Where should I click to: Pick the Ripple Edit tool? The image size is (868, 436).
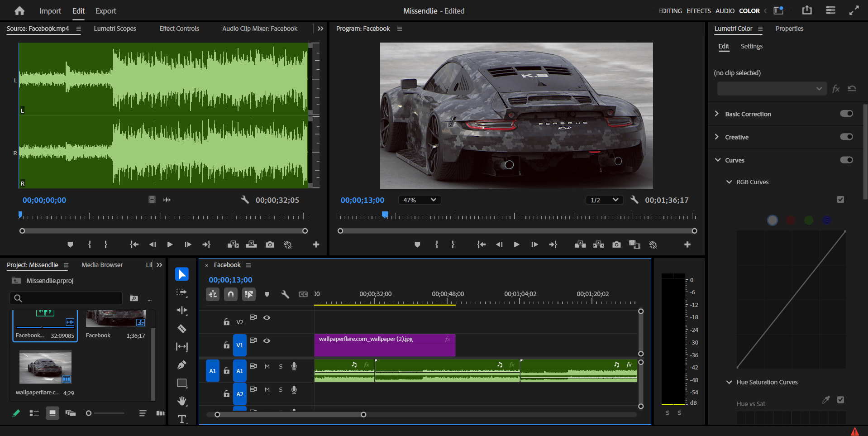tap(182, 311)
